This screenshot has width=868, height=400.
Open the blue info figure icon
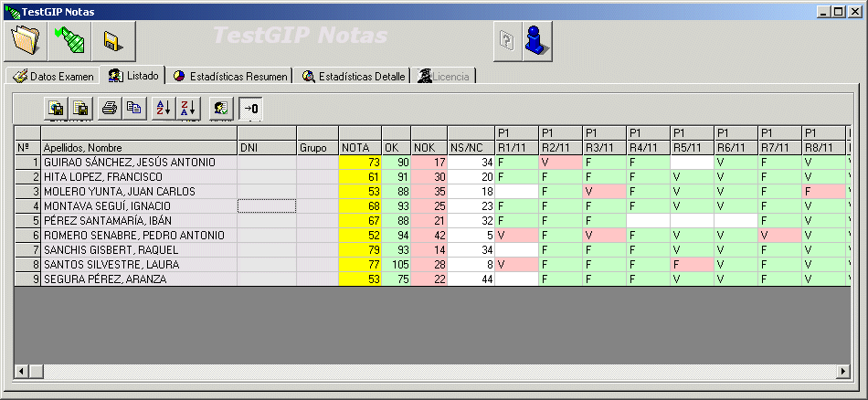[x=537, y=41]
